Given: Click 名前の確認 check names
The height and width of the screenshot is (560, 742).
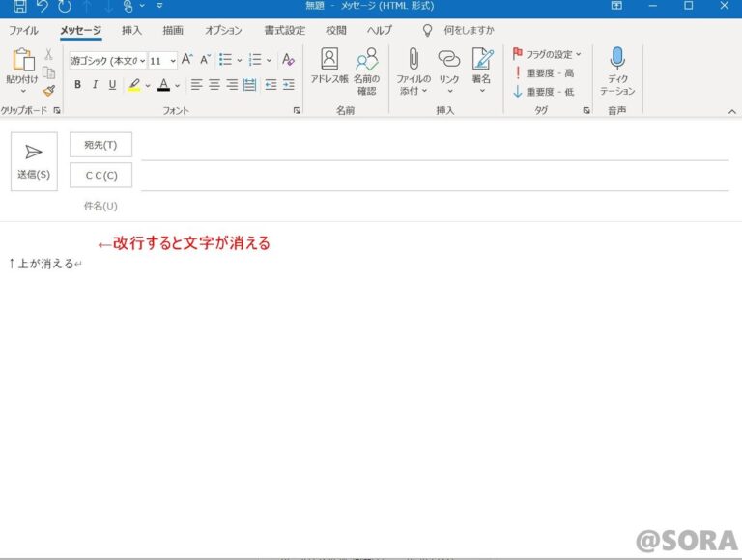Looking at the screenshot, I should tap(367, 70).
